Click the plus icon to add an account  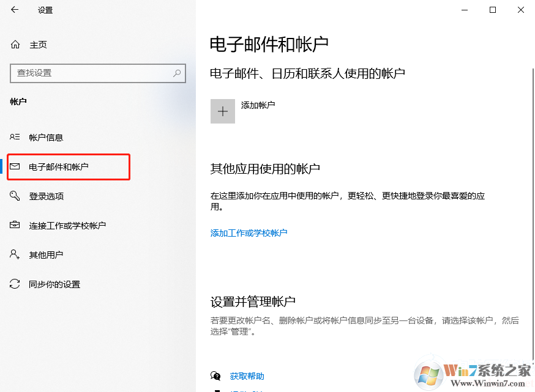(x=223, y=111)
